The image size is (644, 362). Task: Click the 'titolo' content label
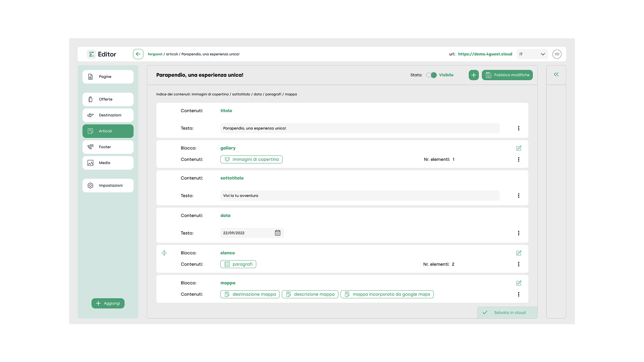[x=226, y=111]
